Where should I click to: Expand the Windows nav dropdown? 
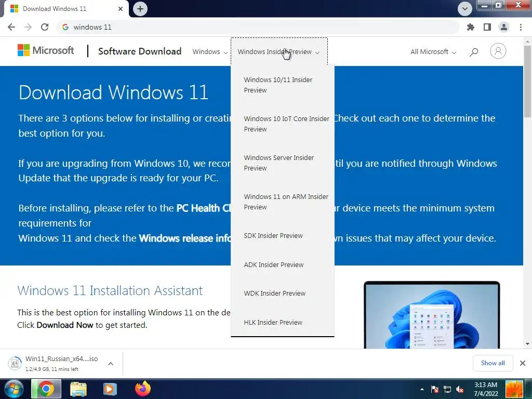[x=210, y=52]
